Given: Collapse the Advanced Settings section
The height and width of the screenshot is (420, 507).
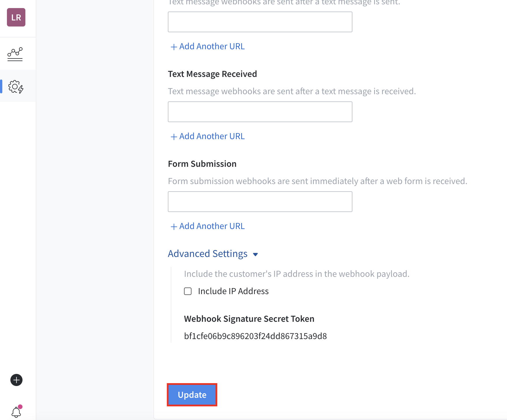Looking at the screenshot, I should (208, 254).
